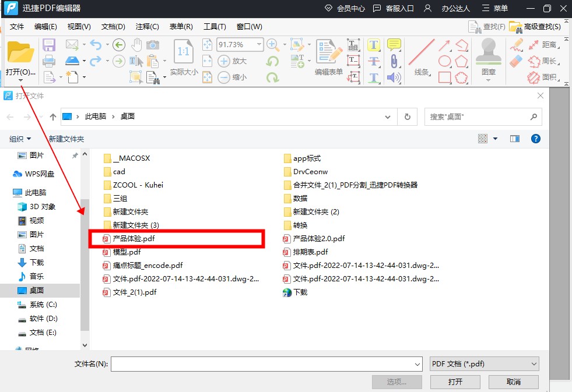Click the Save floppy disk icon
Viewport: 572px width, 392px height.
point(49,45)
